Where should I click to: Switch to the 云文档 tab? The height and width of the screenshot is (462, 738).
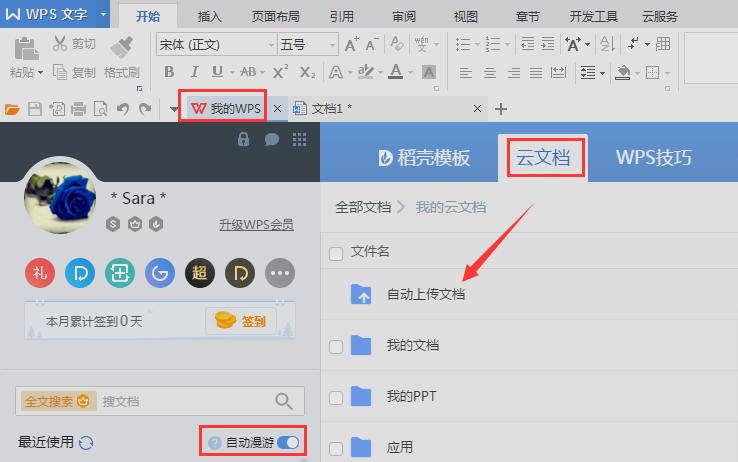click(x=543, y=158)
